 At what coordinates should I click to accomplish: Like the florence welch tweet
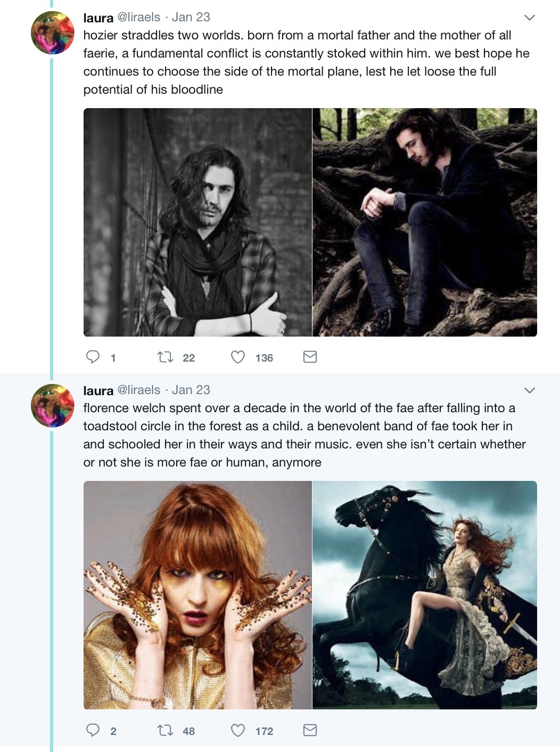(238, 730)
